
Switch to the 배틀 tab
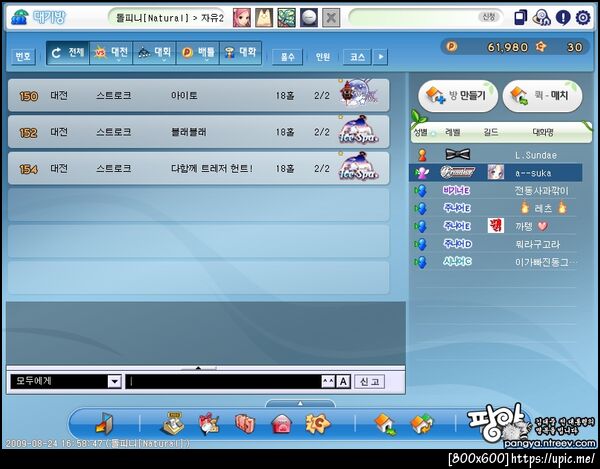tap(198, 53)
